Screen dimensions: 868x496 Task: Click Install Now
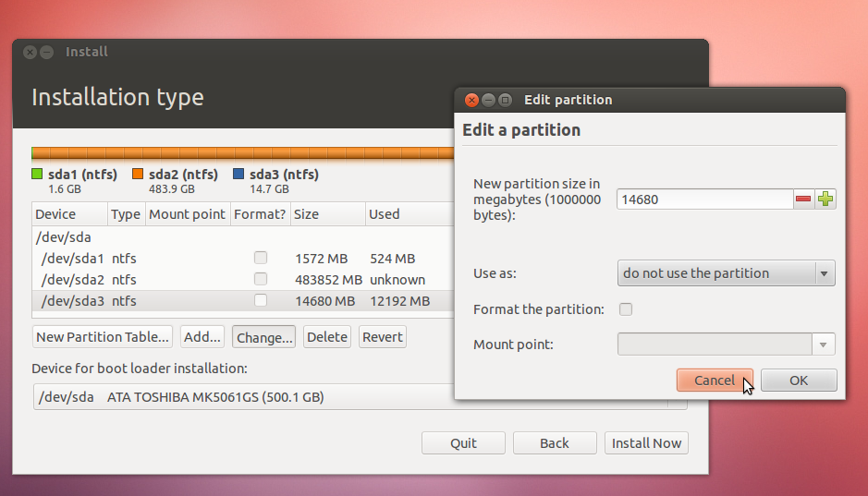pos(646,443)
